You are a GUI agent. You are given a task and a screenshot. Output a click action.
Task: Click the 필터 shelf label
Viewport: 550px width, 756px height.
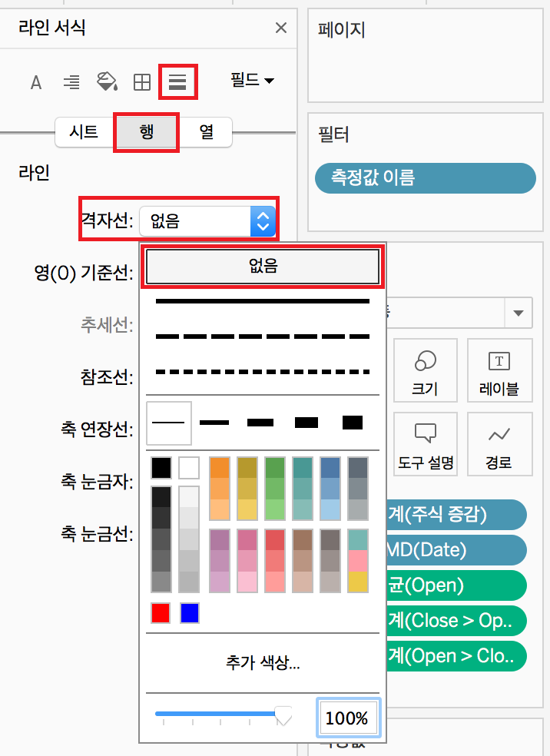tap(333, 134)
